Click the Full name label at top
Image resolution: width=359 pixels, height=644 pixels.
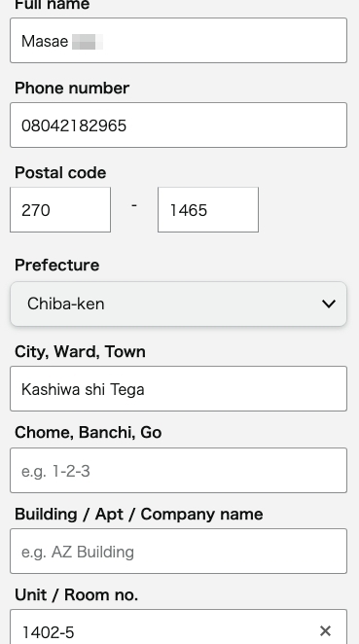point(53,5)
